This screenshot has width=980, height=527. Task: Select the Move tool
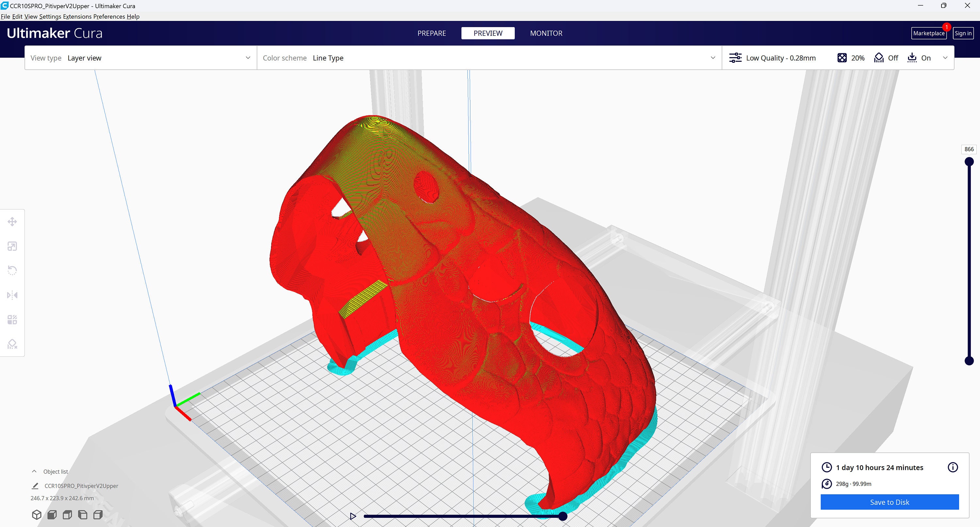pyautogui.click(x=12, y=221)
